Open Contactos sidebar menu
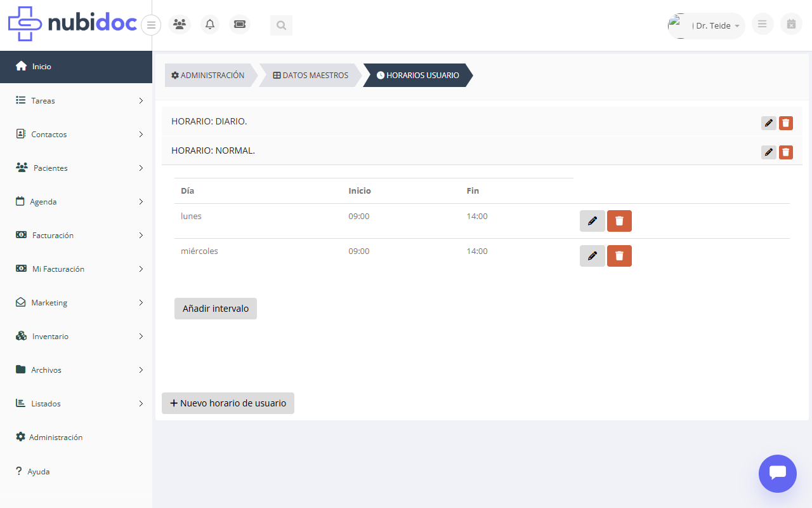 coord(76,134)
